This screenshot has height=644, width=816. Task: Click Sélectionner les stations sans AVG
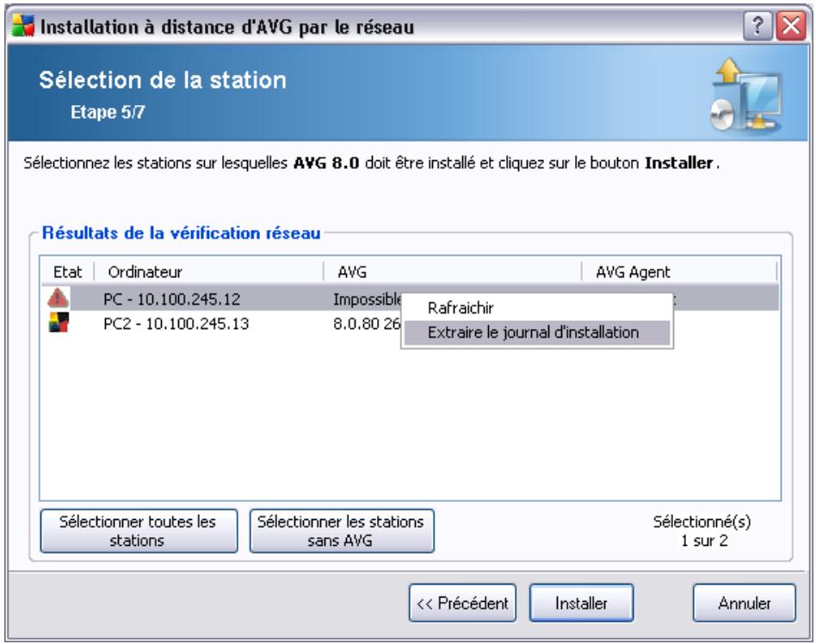(x=342, y=531)
